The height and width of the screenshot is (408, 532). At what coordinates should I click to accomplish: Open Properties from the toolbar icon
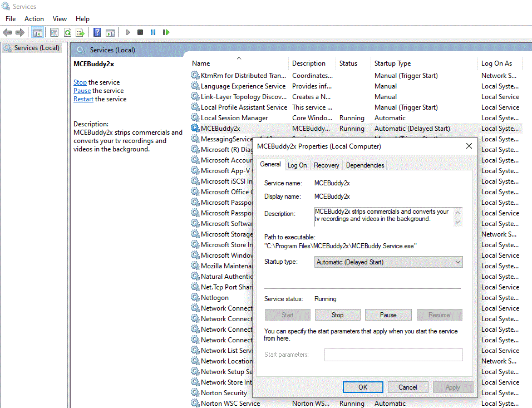(54, 33)
